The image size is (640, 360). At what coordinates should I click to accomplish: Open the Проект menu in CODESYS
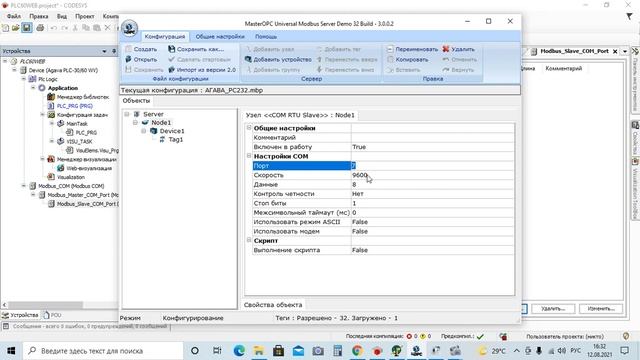[x=84, y=16]
